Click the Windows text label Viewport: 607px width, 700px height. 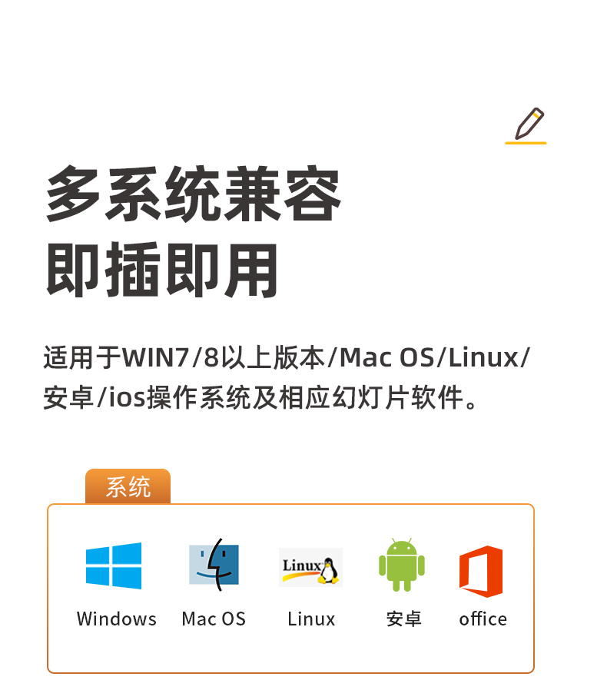coord(117,619)
